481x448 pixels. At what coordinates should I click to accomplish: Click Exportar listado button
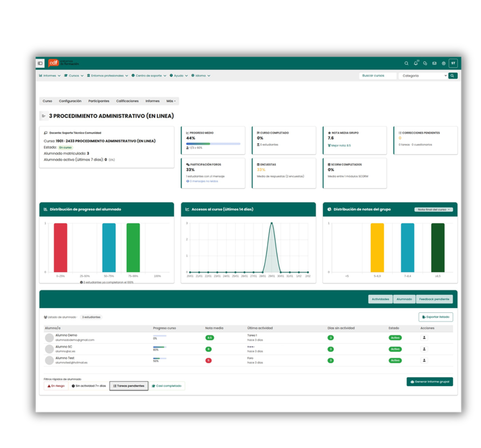pos(436,317)
